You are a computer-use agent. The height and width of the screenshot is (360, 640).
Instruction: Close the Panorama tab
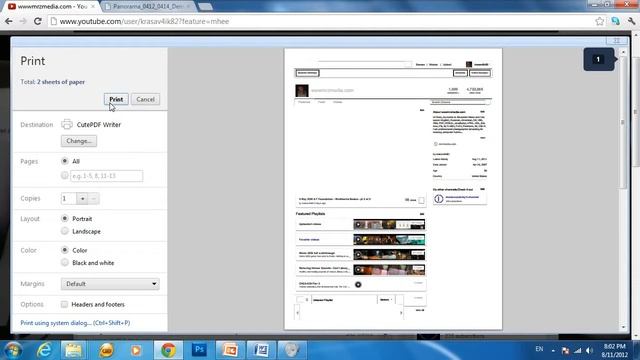coord(188,7)
